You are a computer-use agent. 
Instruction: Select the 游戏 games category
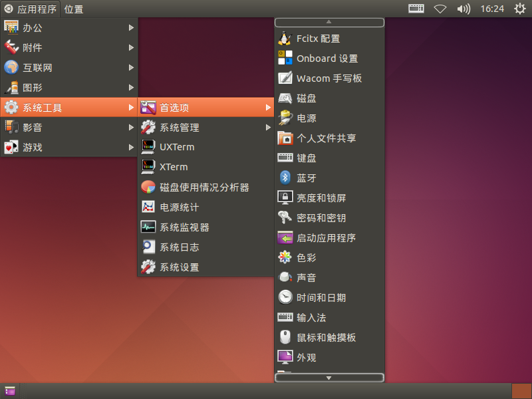tap(69, 147)
